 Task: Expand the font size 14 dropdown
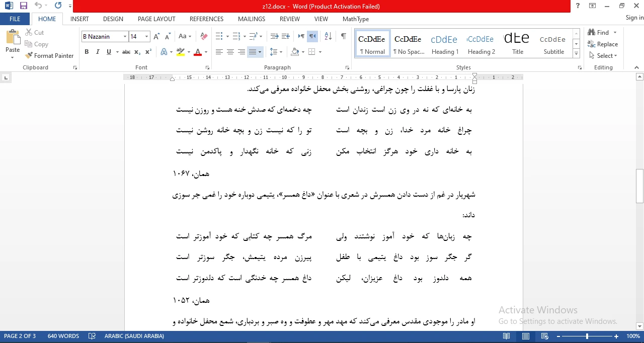(146, 36)
